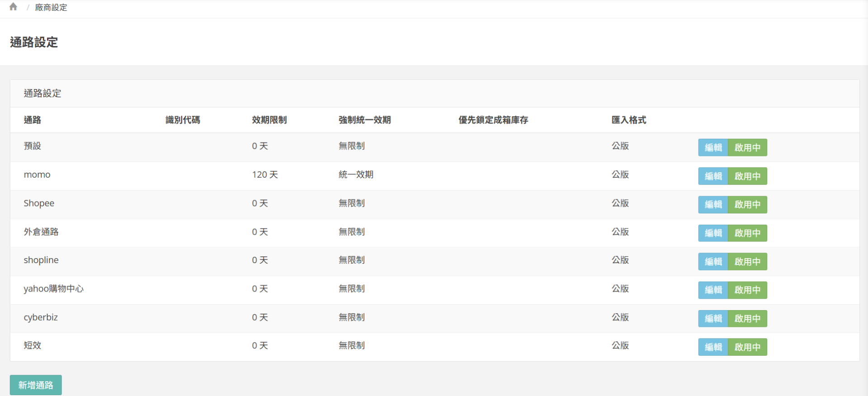This screenshot has width=868, height=396.
Task: Click 編輯 on the cyberbiz row
Action: point(713,318)
